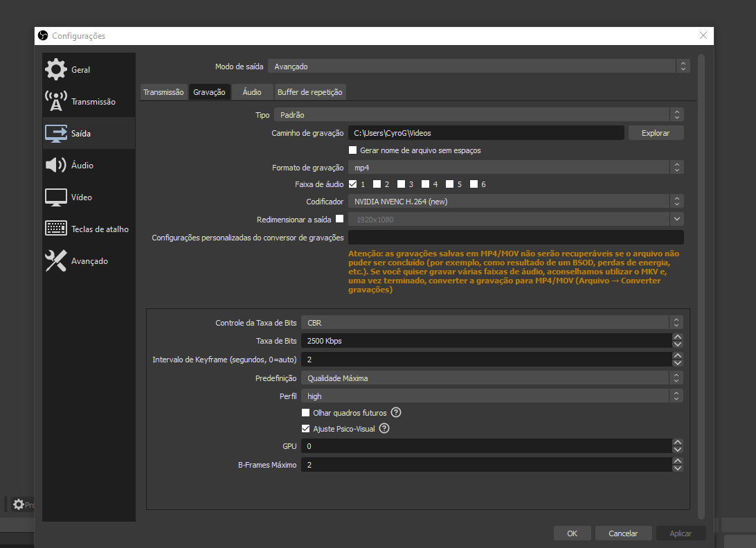Close the Configurações dialog

[703, 36]
